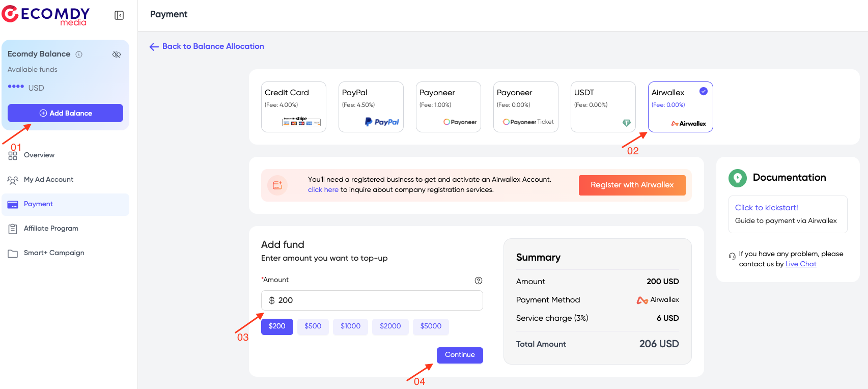The height and width of the screenshot is (389, 868).
Task: Open the Overview page
Action: coord(39,155)
